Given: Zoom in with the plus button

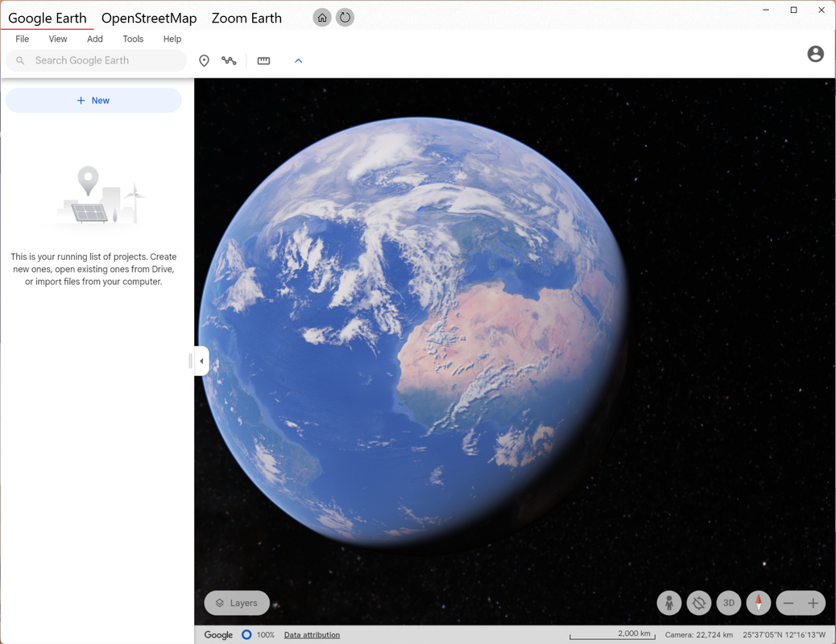Looking at the screenshot, I should 813,603.
